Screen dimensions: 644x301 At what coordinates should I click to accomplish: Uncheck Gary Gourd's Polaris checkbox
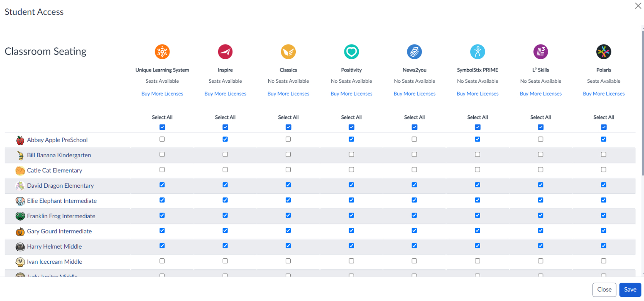603,230
